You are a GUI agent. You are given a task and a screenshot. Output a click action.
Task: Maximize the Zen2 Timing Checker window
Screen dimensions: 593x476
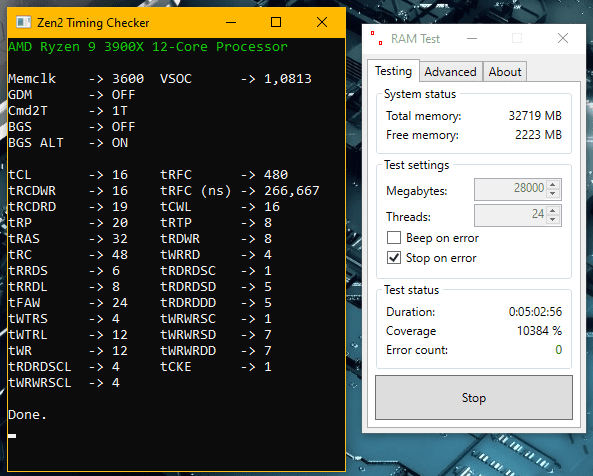click(x=276, y=22)
